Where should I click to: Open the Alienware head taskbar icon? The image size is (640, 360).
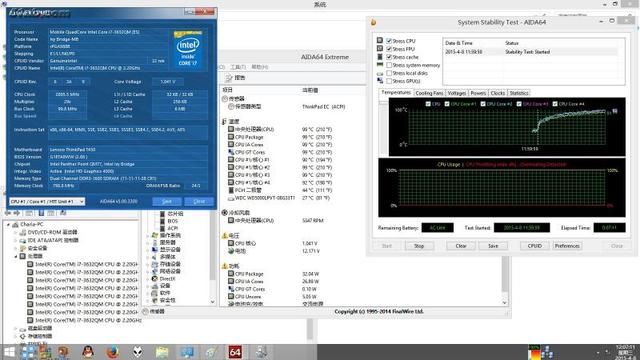point(138,352)
